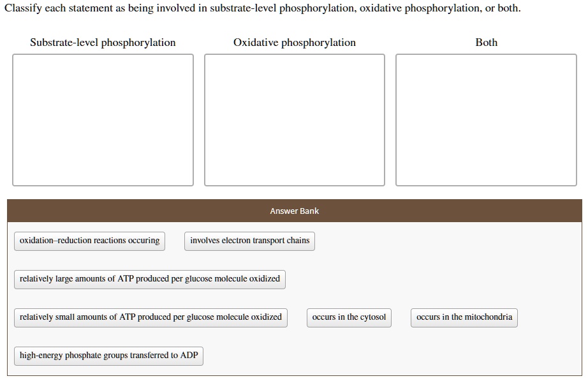Screen dimensions: 588x383
Task: Click the white background below the drop boxes
Action: click(294, 193)
